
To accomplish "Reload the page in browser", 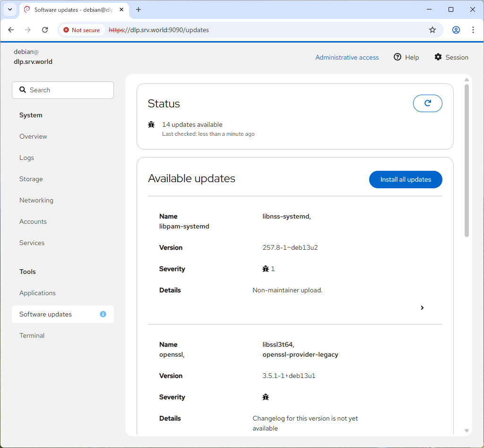I will [x=45, y=30].
